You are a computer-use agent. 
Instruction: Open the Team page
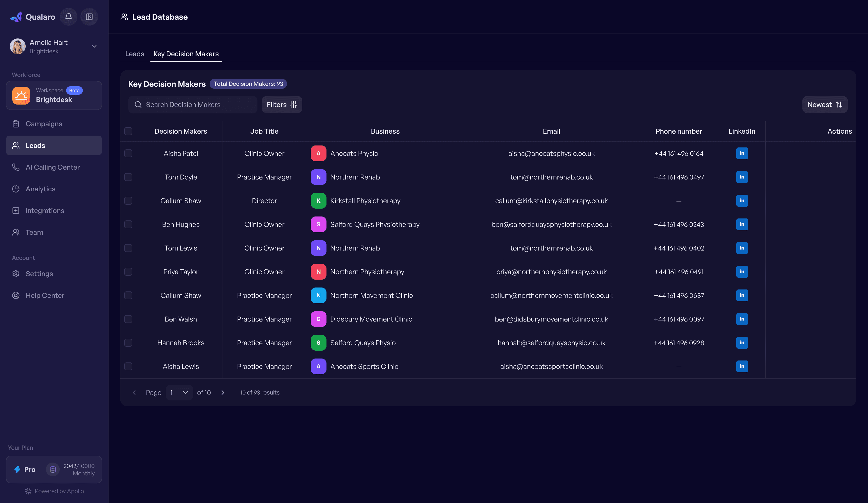[54, 233]
